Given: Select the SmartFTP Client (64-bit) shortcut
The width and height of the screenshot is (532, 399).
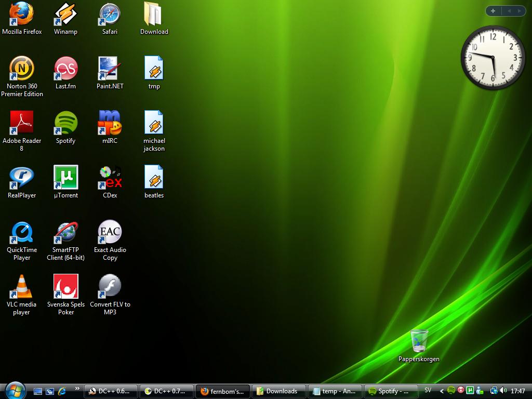Looking at the screenshot, I should point(65,241).
